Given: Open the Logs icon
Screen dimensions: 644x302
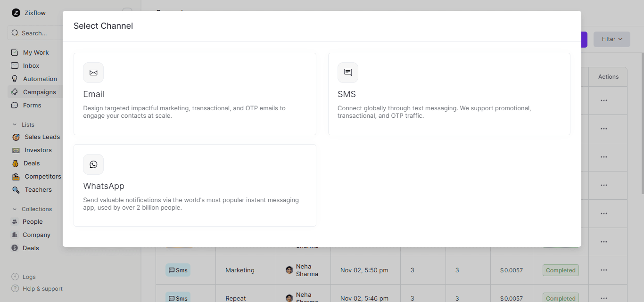Looking at the screenshot, I should [x=15, y=277].
